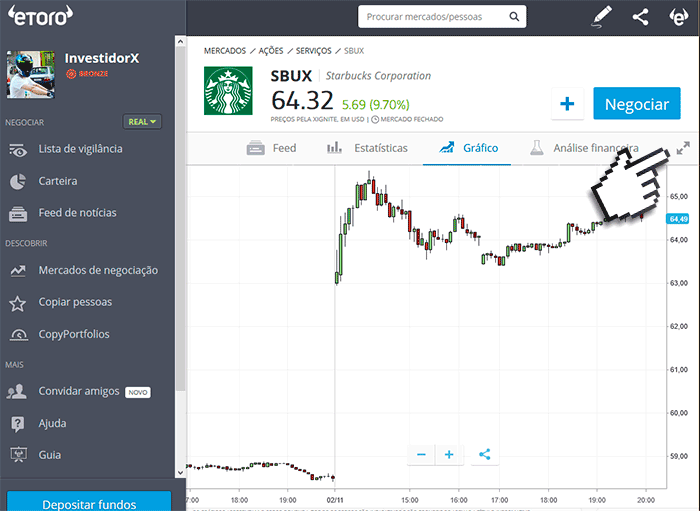Switch to the Estatísticas tab

[367, 148]
